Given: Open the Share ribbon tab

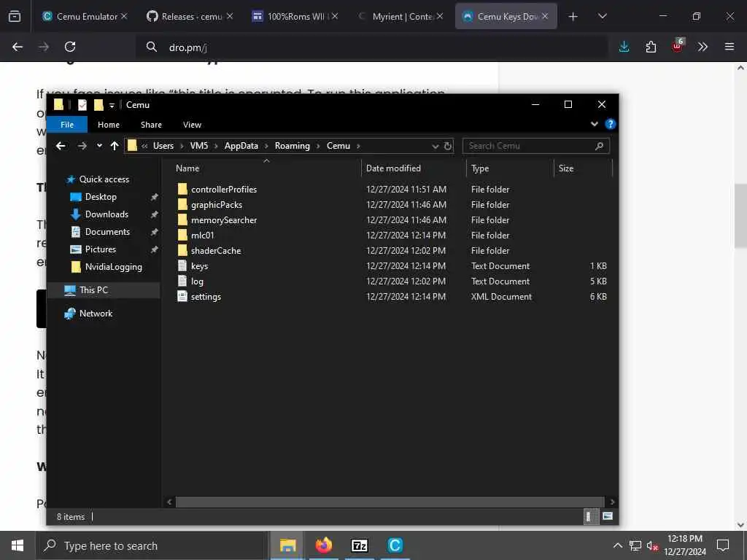Looking at the screenshot, I should tap(151, 125).
